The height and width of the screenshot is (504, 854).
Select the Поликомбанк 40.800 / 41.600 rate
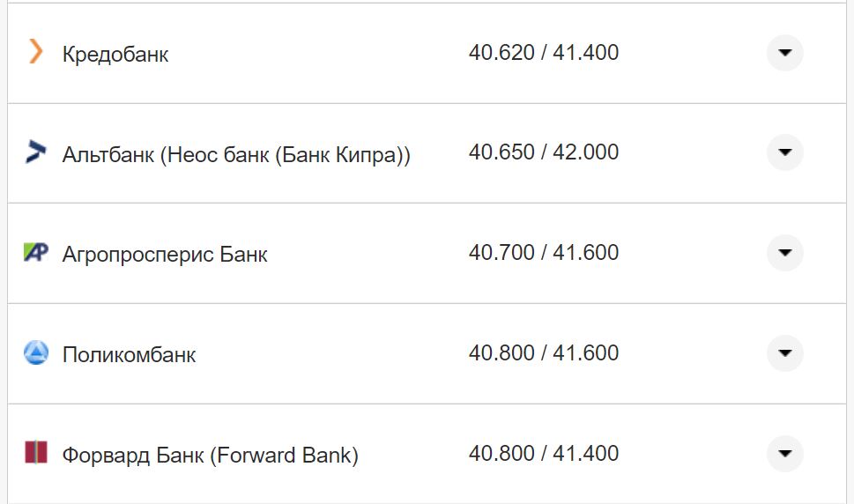(543, 353)
